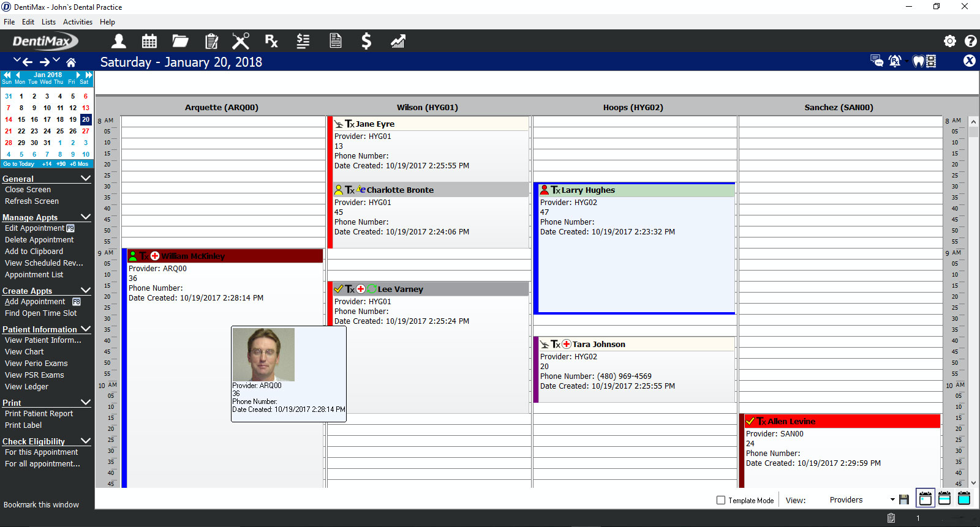Open the File menu
This screenshot has width=980, height=527.
(9, 22)
